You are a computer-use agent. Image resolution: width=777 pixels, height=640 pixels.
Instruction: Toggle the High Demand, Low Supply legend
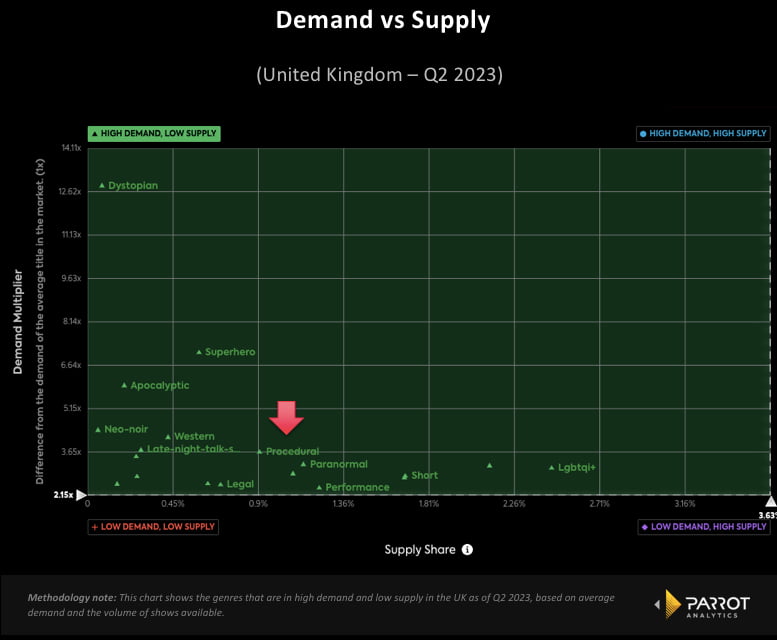153,133
